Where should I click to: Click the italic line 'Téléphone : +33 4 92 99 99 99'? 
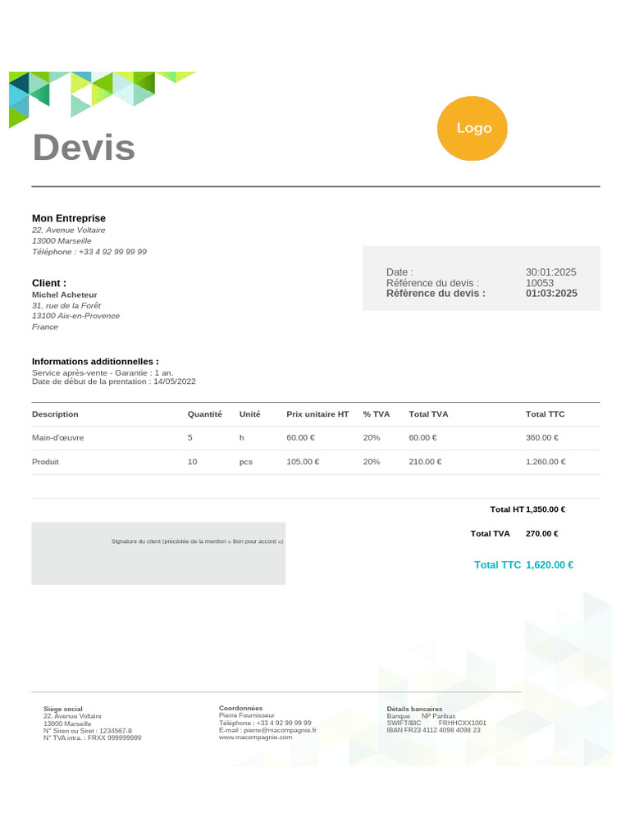coord(89,251)
